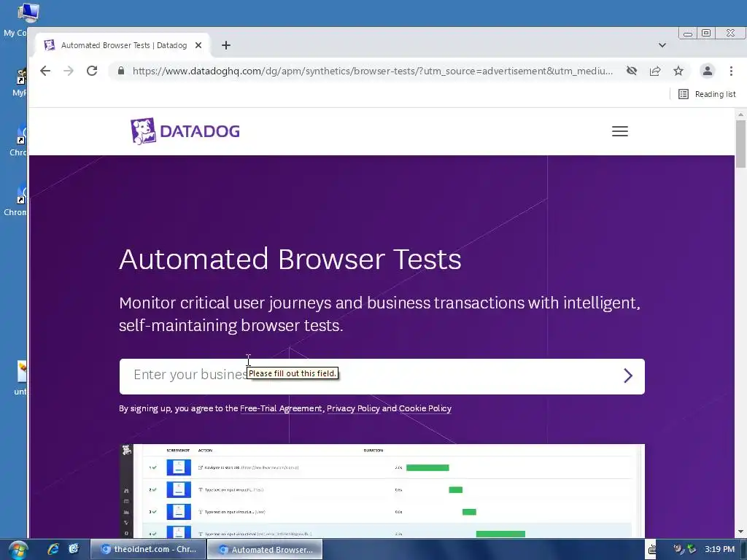
Task: Bookmark this page with the star
Action: (x=678, y=71)
